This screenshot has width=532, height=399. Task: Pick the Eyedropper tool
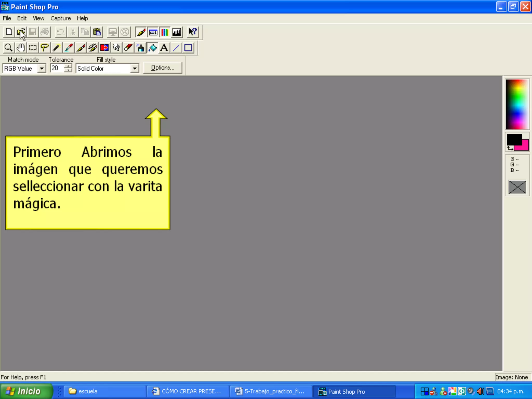point(69,48)
